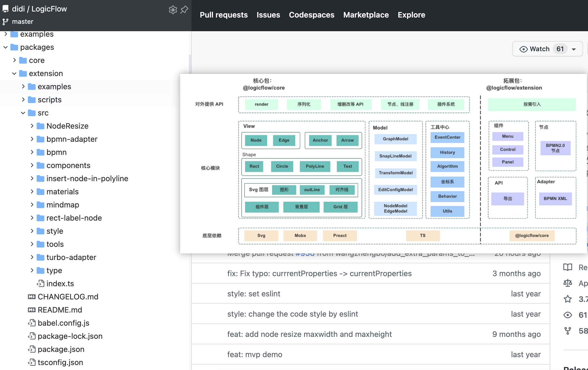Image resolution: width=588 pixels, height=370 pixels.
Task: Click the extension folder icon
Action: pos(23,73)
